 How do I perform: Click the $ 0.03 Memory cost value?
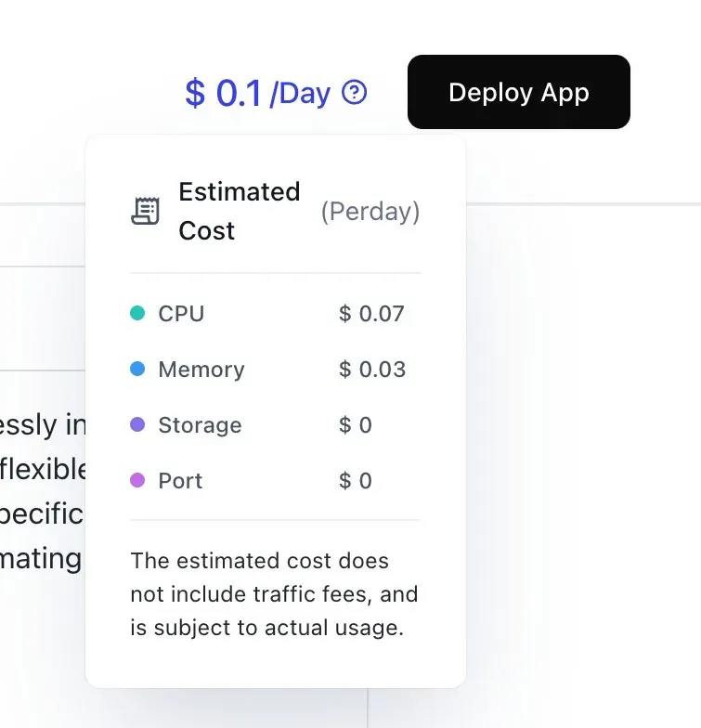372,370
